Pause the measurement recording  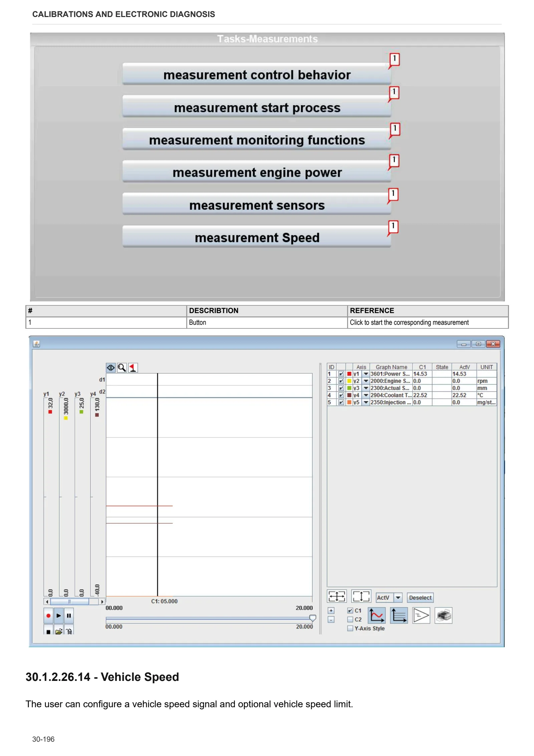tap(69, 615)
